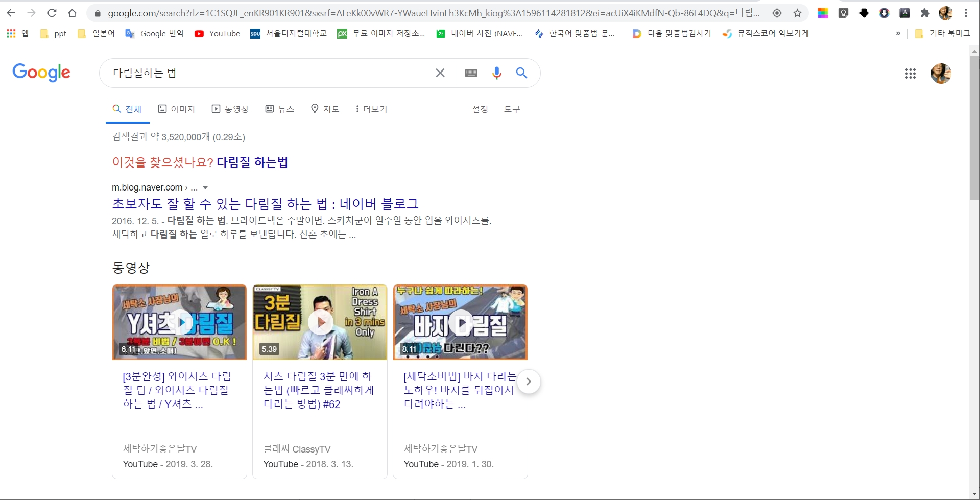Open the 한국어 맞춤법 bookmark

pyautogui.click(x=575, y=34)
